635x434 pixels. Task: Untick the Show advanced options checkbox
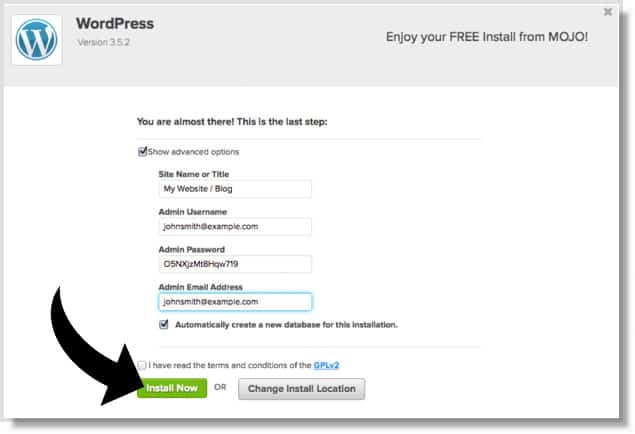[143, 152]
